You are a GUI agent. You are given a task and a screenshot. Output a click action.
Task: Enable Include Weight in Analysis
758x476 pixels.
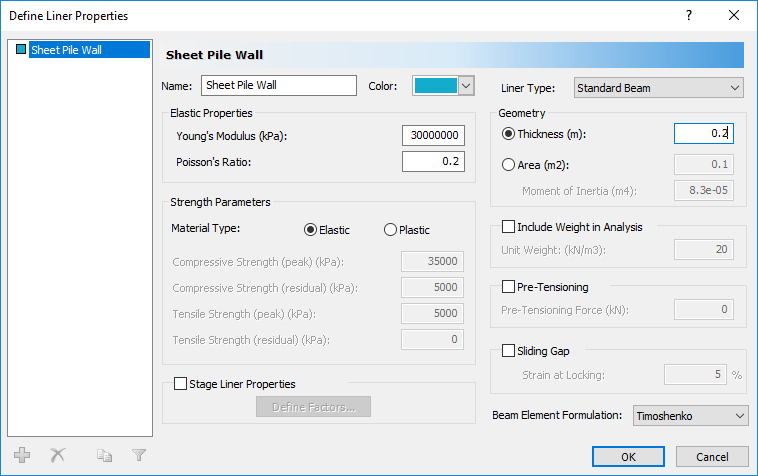point(509,227)
